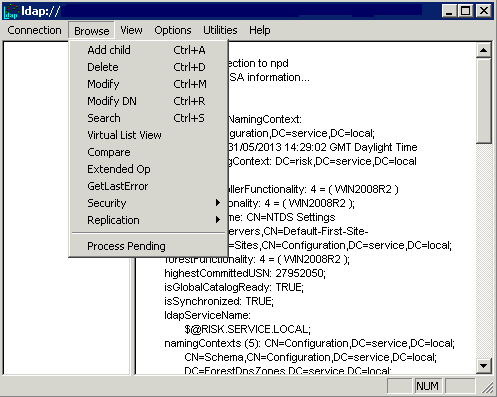Click the ldapServiceName: text line
This screenshot has width=497, height=397.
pos(207,315)
